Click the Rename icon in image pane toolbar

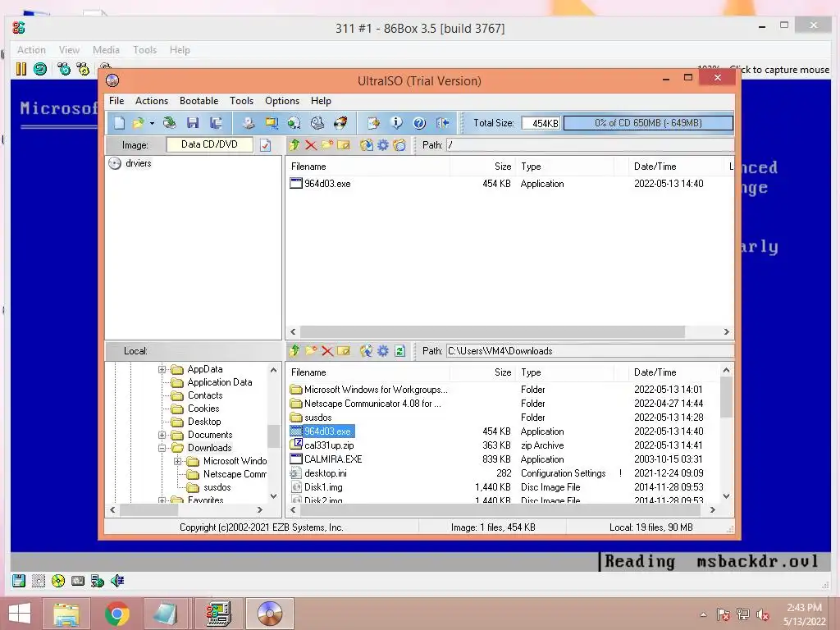[x=344, y=144]
